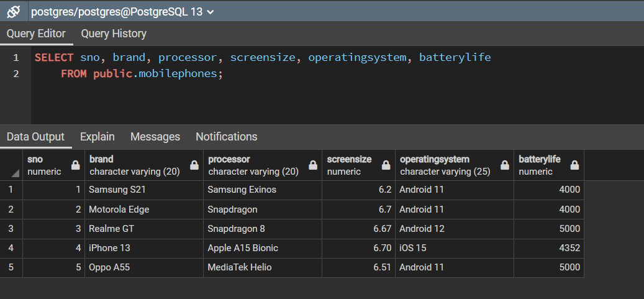The width and height of the screenshot is (644, 299).
Task: Open the postgres connection dropdown arrow
Action: click(210, 12)
